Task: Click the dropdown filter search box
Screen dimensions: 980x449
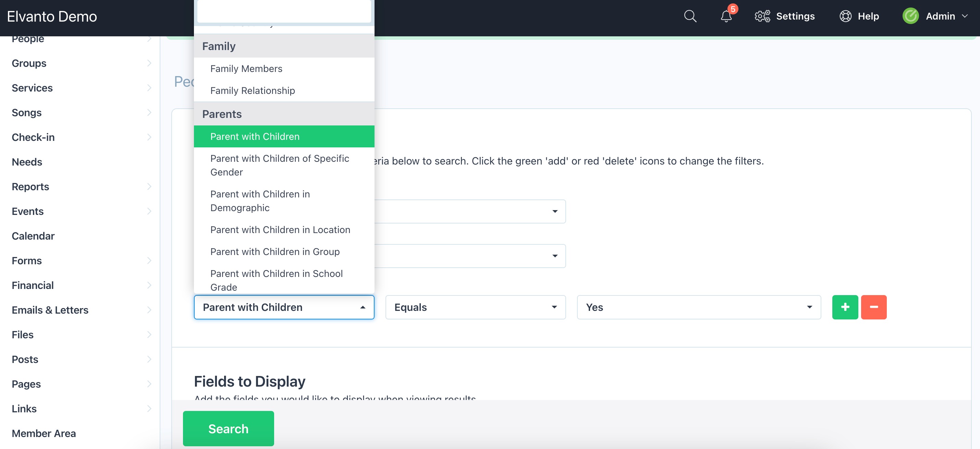Action: click(284, 11)
